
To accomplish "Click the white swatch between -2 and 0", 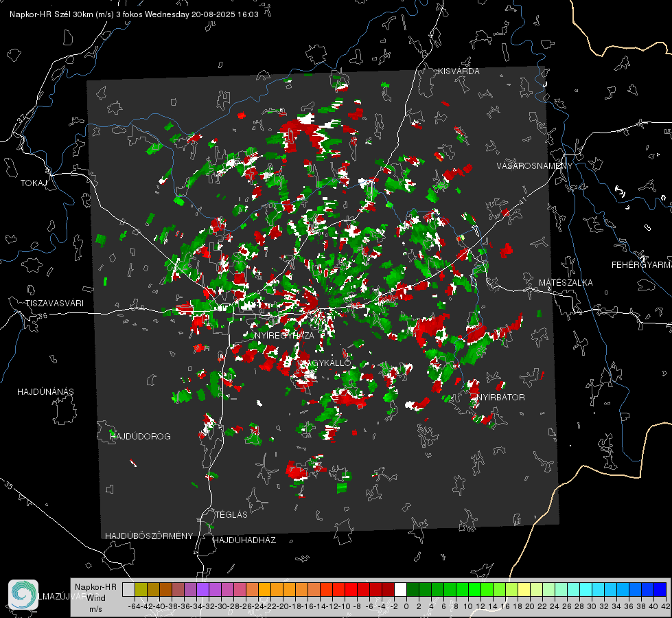I will click(400, 589).
